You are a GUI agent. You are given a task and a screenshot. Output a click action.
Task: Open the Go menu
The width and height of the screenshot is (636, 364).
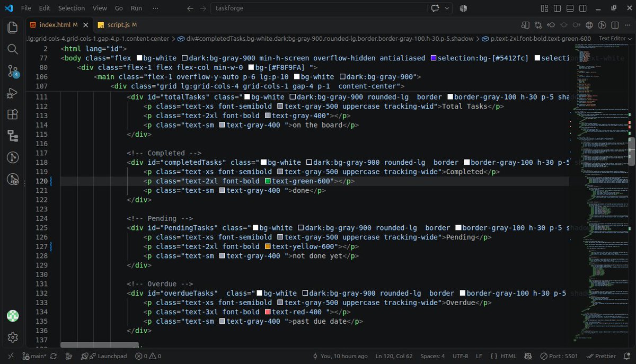click(119, 8)
